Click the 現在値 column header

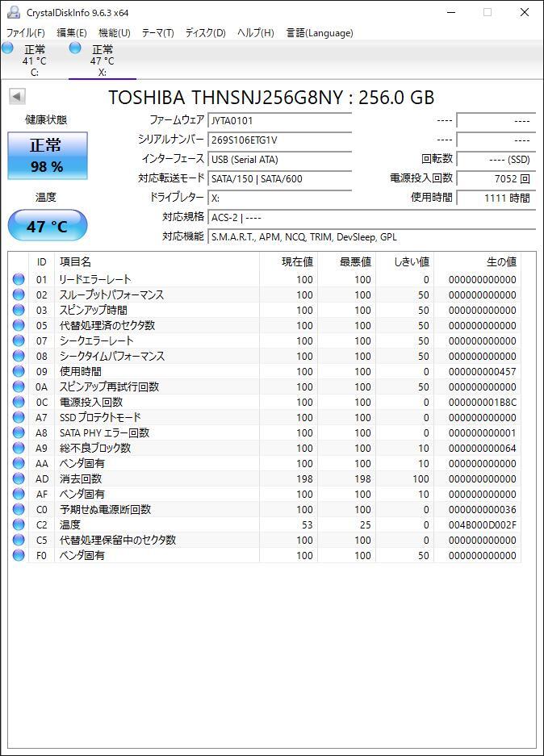(x=288, y=261)
